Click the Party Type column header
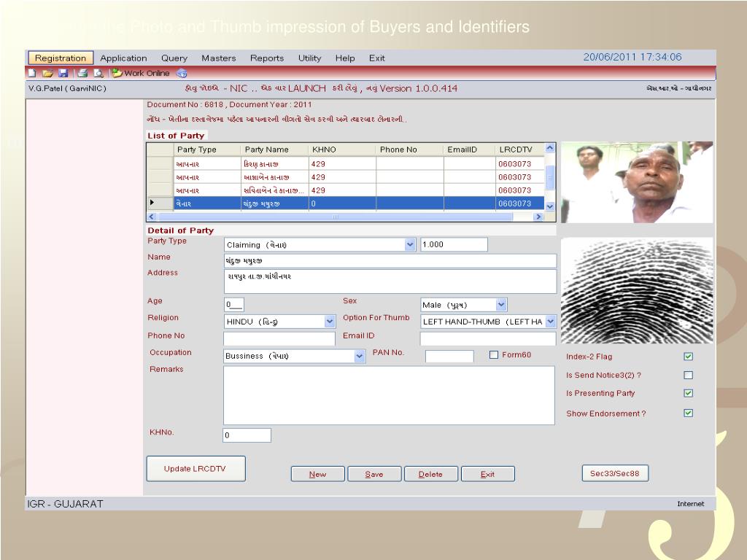The width and height of the screenshot is (747, 560). tap(207, 149)
